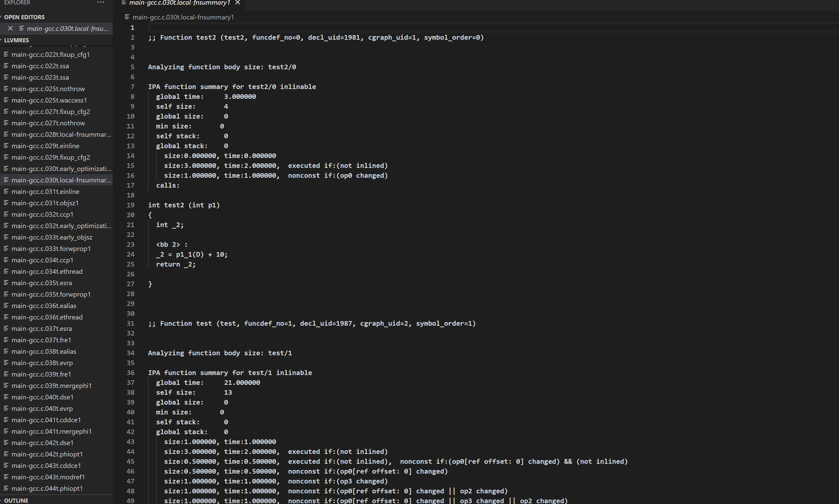Click file icon next to main-gcc.c.035t.esra
The image size is (839, 504).
(x=6, y=283)
